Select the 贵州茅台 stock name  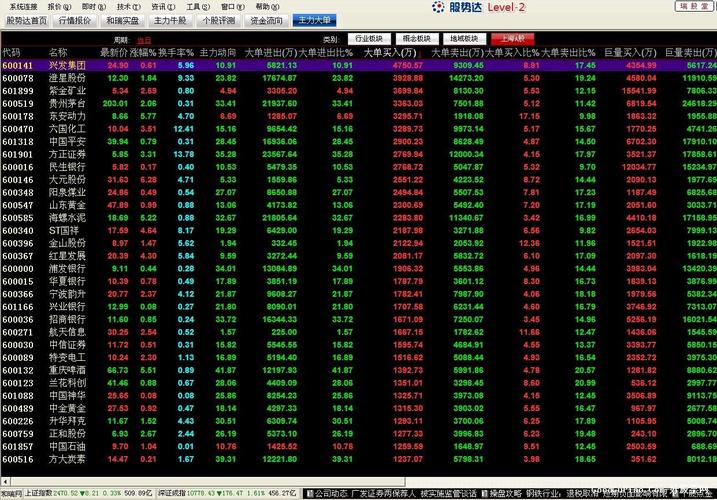[67, 103]
